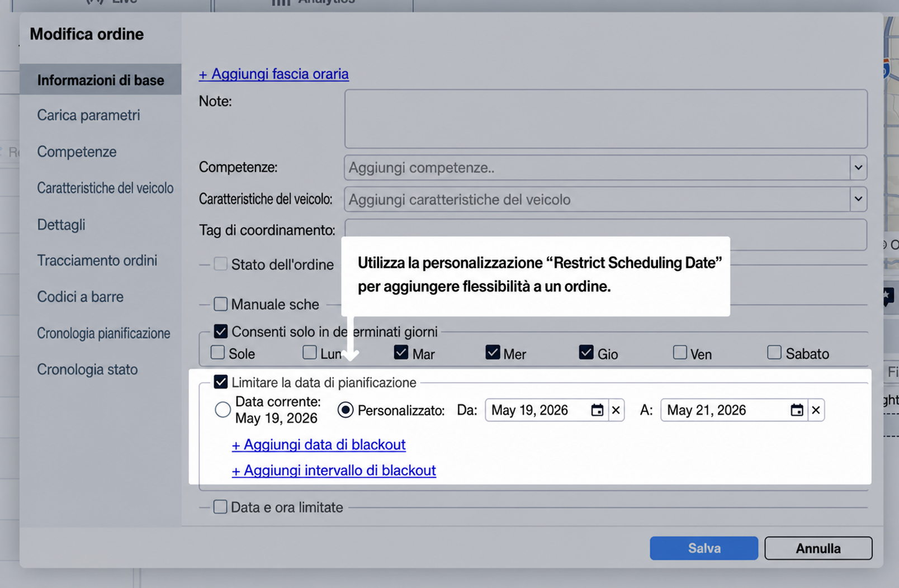
Task: Open Dettagli sidebar section
Action: pos(61,225)
